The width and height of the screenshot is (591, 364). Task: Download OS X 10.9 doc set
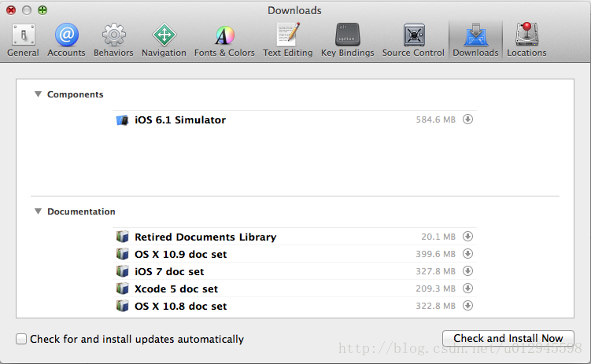[467, 254]
